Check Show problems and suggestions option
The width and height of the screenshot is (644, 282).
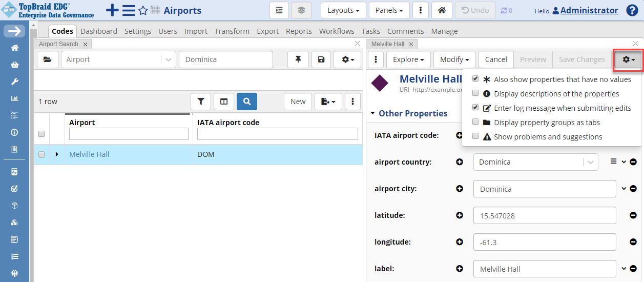475,136
